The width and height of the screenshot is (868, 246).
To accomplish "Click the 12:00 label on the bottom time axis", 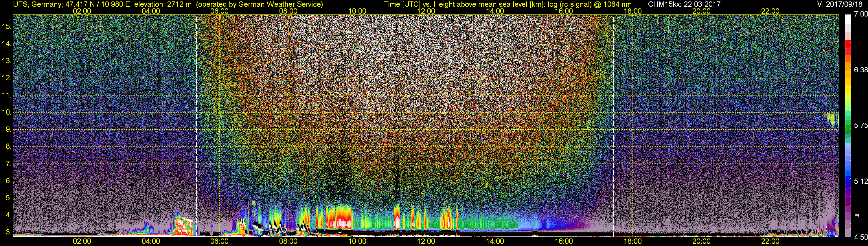I will pos(426,241).
